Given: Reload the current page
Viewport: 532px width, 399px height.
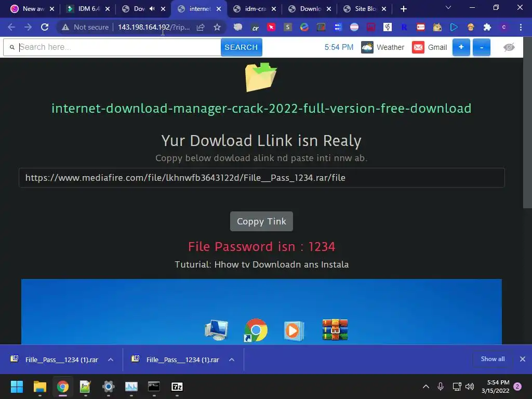Looking at the screenshot, I should (x=45, y=27).
